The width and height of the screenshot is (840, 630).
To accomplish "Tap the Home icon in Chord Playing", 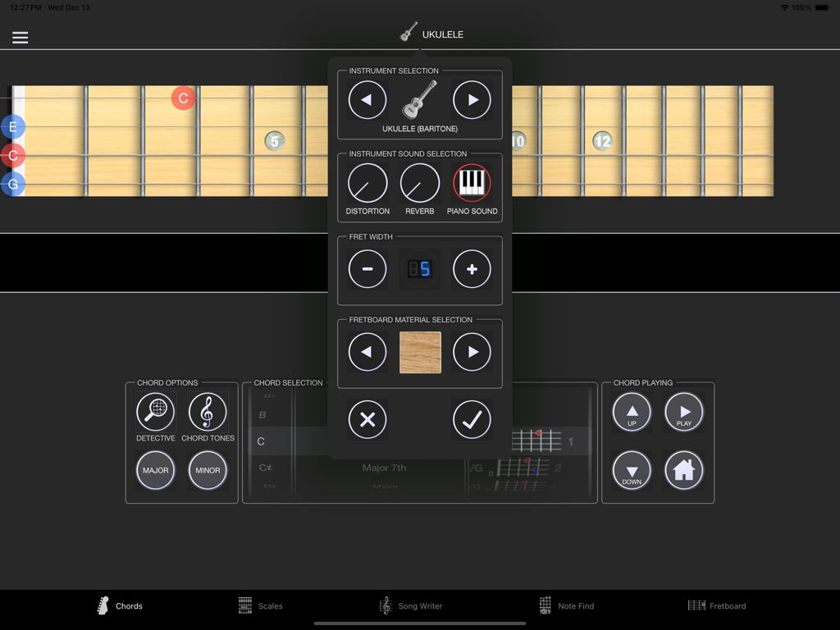I will coord(684,470).
